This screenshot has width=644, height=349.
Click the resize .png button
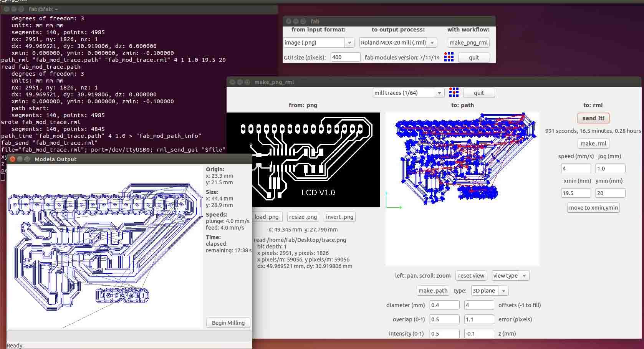point(303,217)
